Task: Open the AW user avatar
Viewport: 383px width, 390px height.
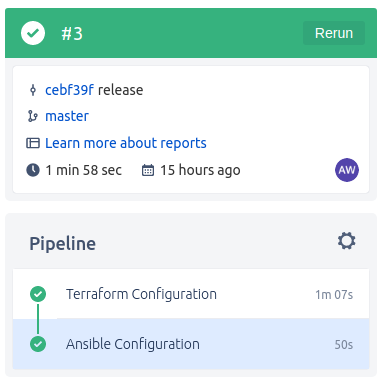Action: tap(347, 170)
